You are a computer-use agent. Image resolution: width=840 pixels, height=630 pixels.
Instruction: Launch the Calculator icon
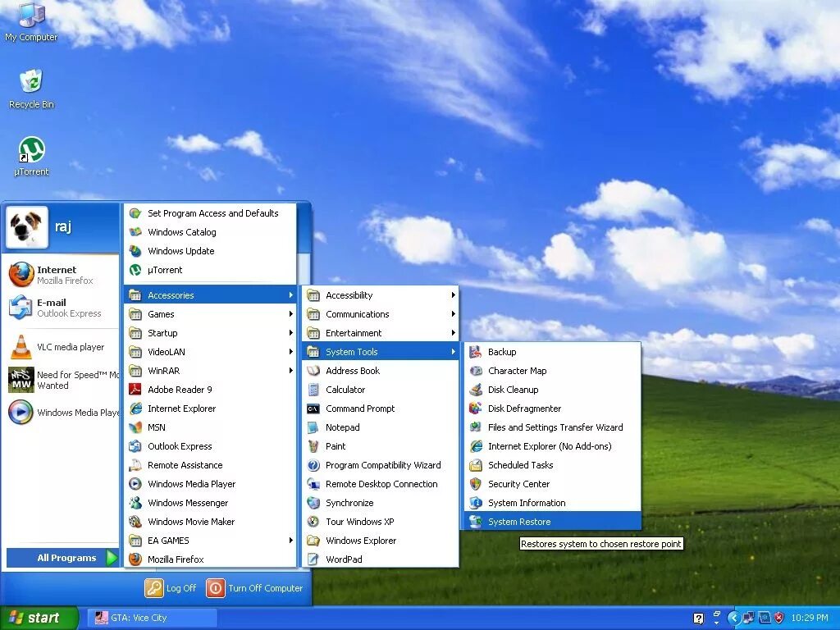tap(313, 389)
